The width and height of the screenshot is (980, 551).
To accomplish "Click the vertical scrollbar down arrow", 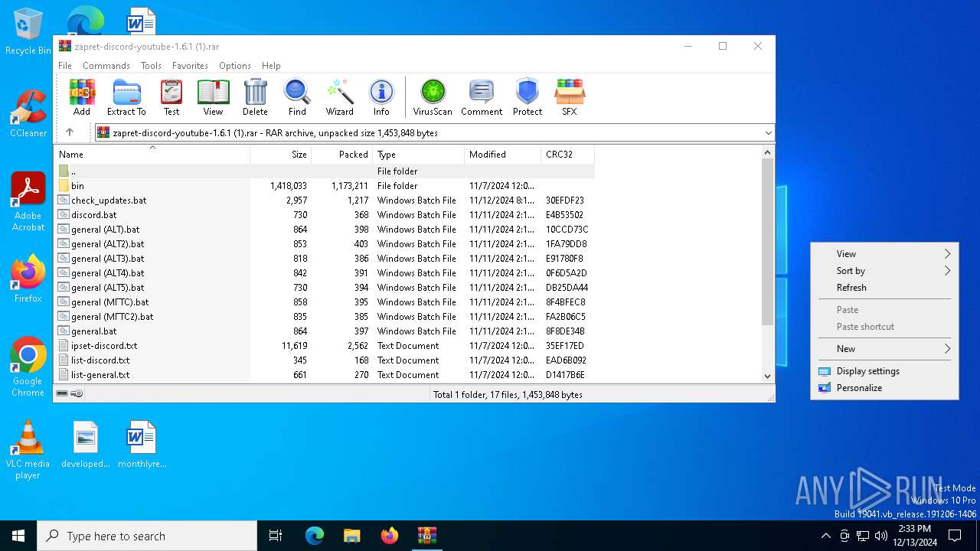I will coord(768,376).
